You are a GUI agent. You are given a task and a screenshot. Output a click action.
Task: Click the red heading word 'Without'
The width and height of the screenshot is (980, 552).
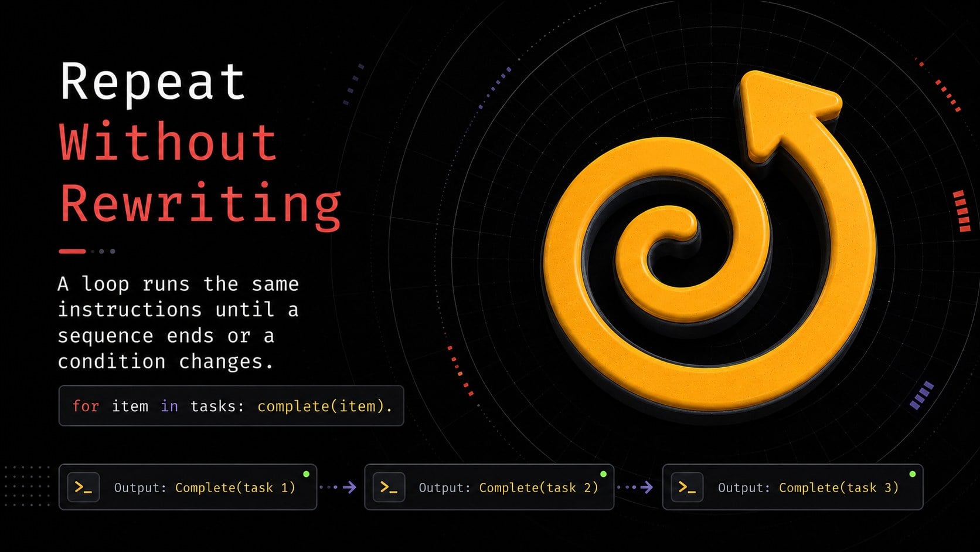[168, 142]
